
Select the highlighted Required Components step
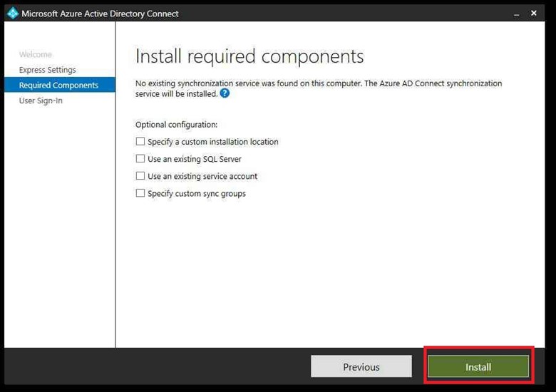58,86
